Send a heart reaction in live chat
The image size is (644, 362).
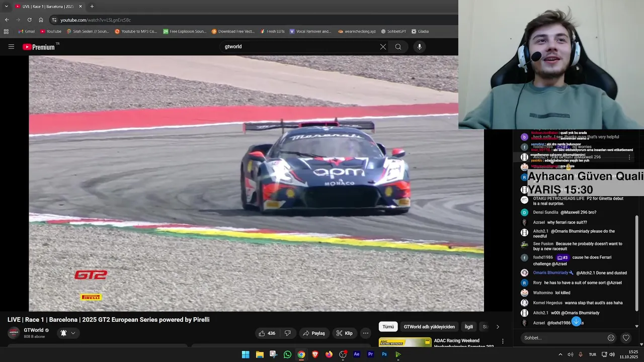coord(626,338)
